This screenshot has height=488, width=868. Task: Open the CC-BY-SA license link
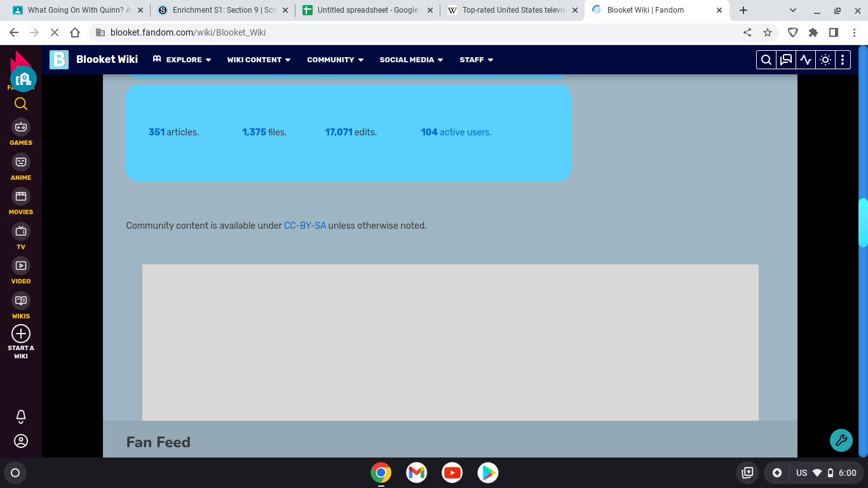(304, 226)
